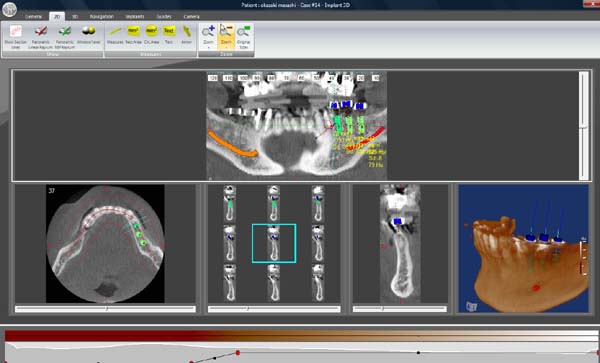Click the middle green implant in axial view
600x363 pixels.
pos(139,234)
